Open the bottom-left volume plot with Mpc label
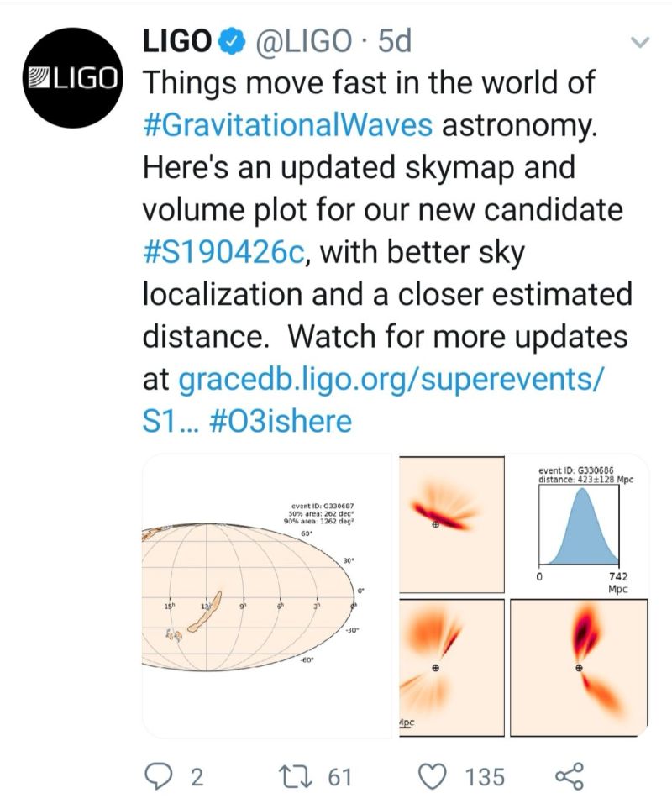This screenshot has width=672, height=809. coord(452,668)
